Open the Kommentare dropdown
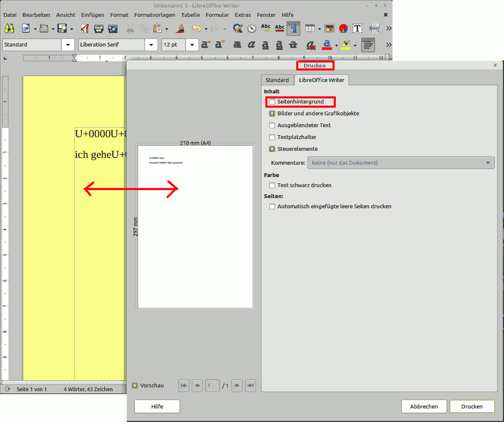Viewport: 504px width, 422px height. pyautogui.click(x=401, y=163)
